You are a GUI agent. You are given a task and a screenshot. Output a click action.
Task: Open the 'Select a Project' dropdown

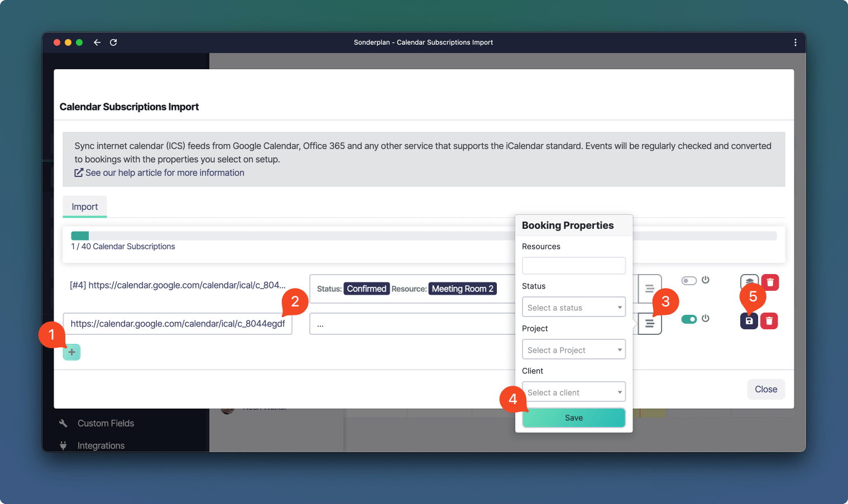574,349
